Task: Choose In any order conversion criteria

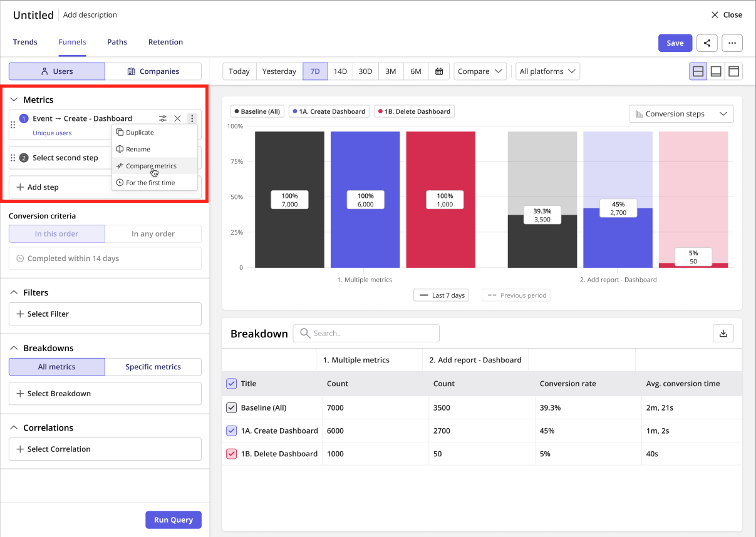Action: coord(153,234)
